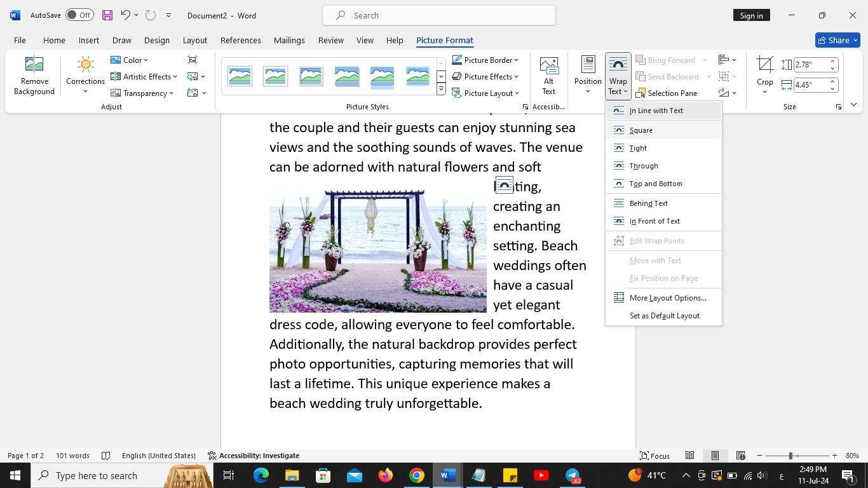This screenshot has height=488, width=868.
Task: Click the zoom in plus button
Action: [834, 456]
